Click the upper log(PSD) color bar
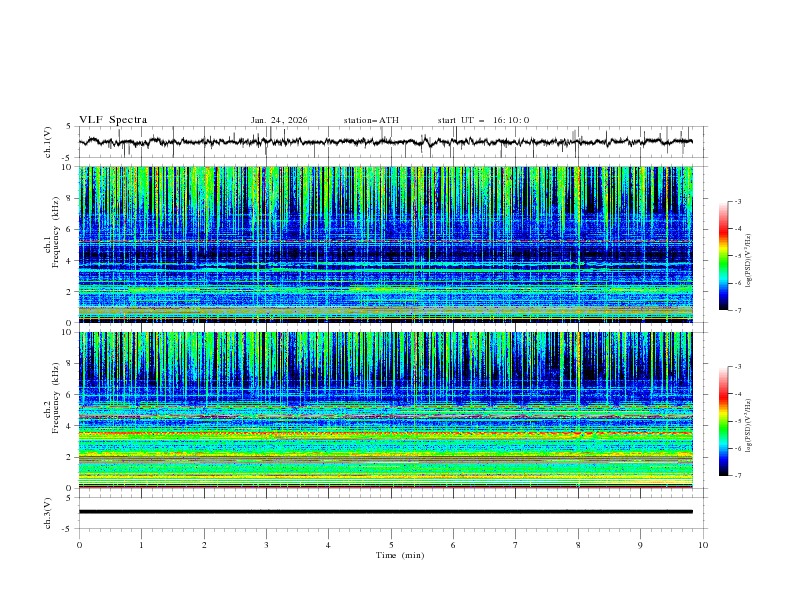 click(x=723, y=256)
